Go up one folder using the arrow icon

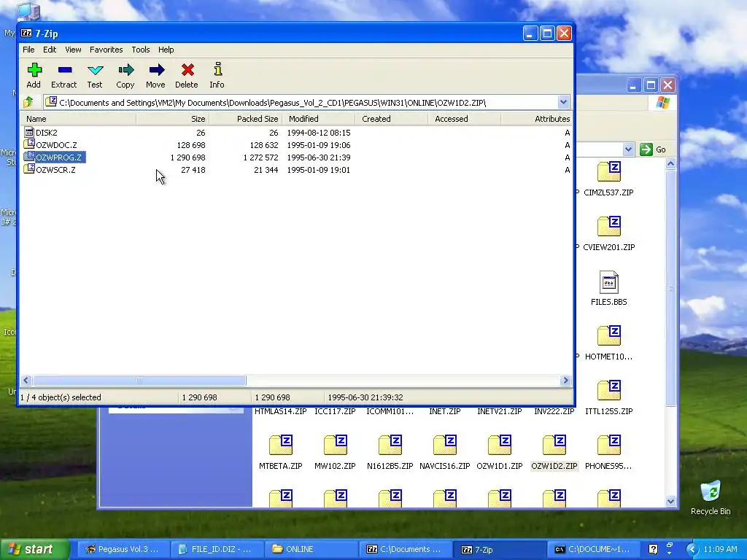[28, 102]
